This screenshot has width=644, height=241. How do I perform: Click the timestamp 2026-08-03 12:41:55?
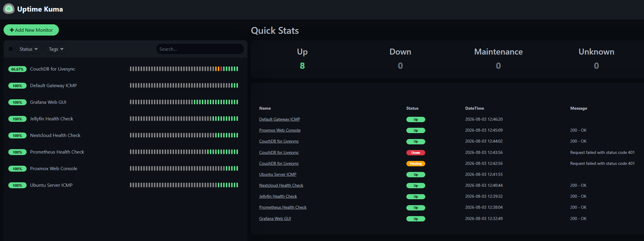point(484,174)
